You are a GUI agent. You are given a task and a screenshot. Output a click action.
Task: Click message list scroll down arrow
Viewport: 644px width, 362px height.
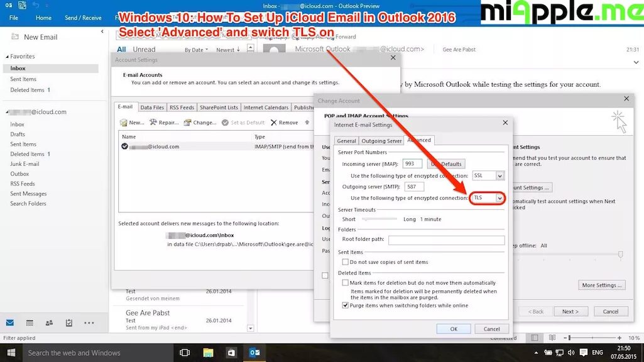tap(251, 328)
